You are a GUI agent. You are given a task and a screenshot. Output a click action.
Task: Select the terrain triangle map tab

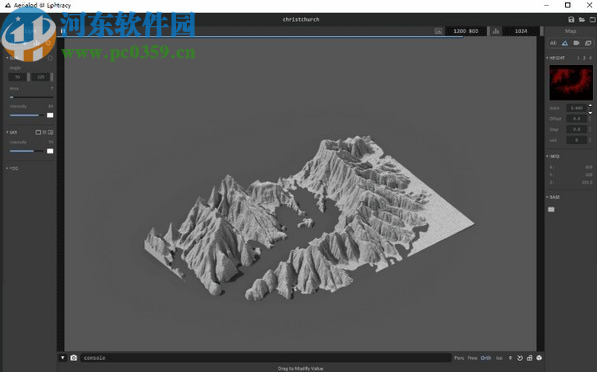tap(565, 43)
